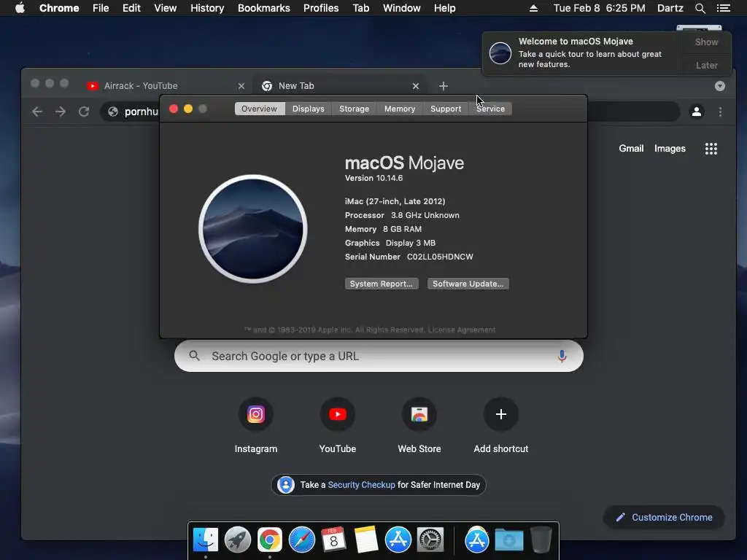This screenshot has height=560, width=747.
Task: Open the Chrome menu bar item
Action: tap(59, 8)
